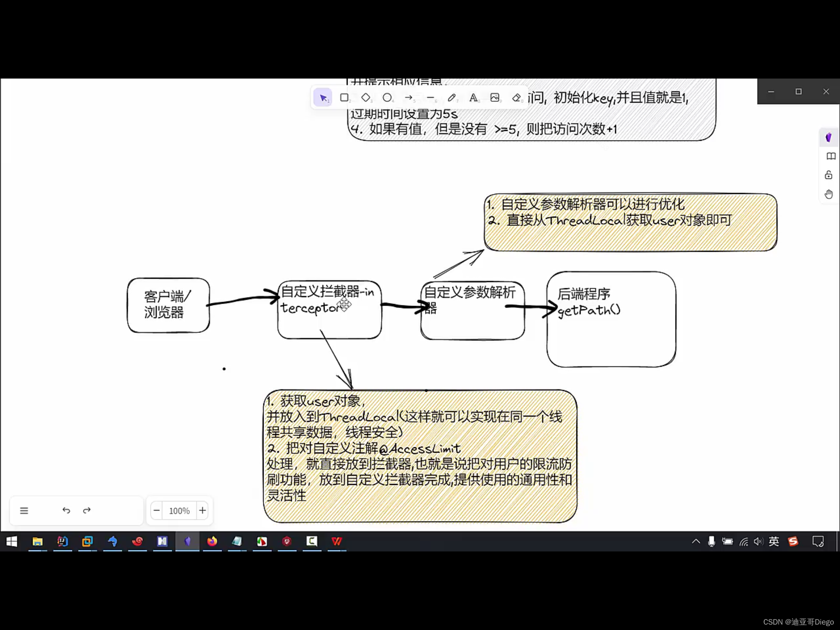The width and height of the screenshot is (840, 630).
Task: Select the arrow drawing tool
Action: 409,98
